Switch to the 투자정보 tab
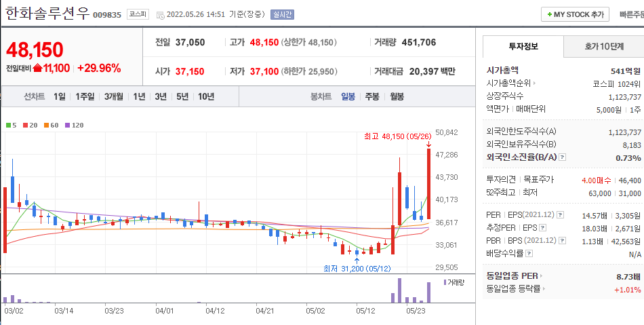This screenshot has width=644, height=325. (523, 46)
